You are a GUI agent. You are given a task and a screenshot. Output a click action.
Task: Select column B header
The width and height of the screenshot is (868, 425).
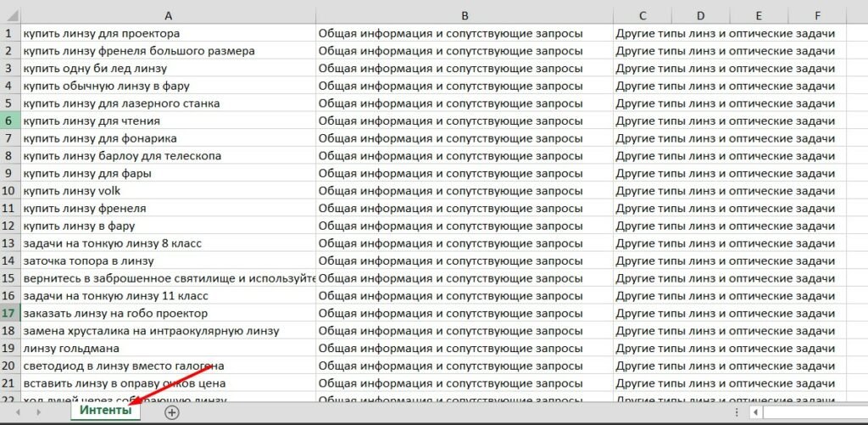[465, 15]
